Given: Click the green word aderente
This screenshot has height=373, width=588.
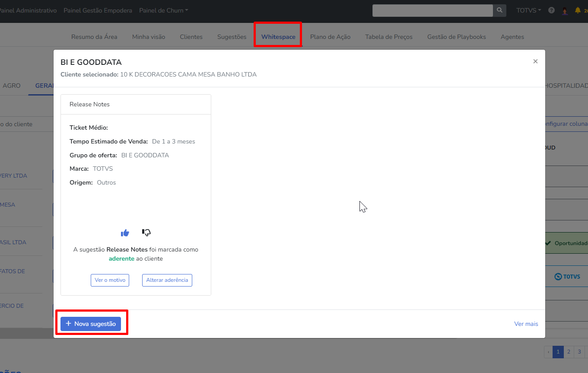Looking at the screenshot, I should tap(121, 258).
